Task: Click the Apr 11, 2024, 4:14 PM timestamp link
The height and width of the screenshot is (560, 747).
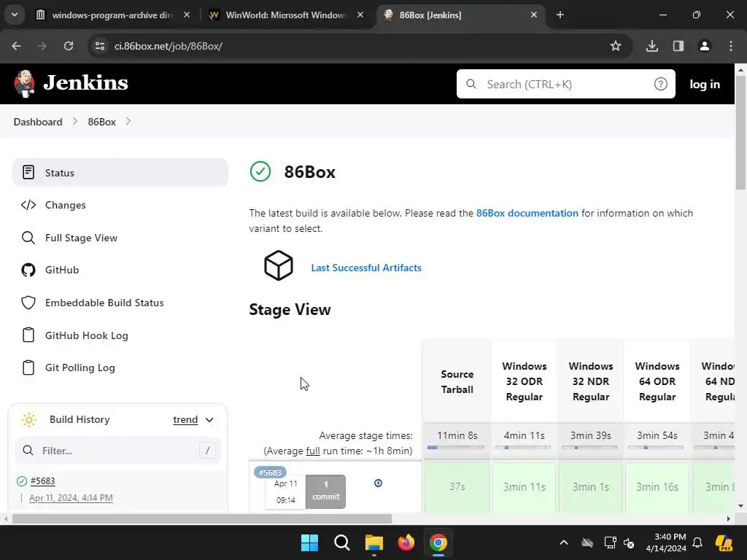Action: 71,497
